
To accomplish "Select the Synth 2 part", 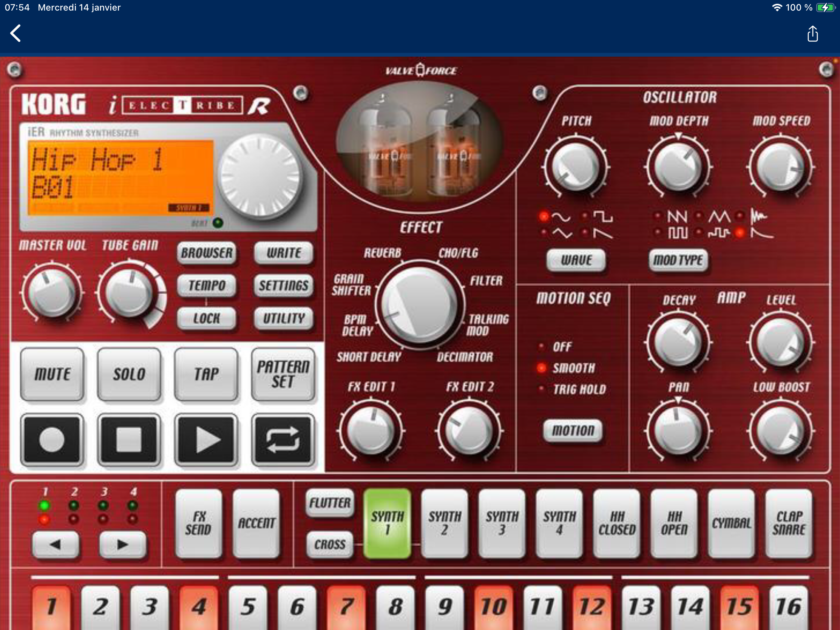I will (x=445, y=523).
